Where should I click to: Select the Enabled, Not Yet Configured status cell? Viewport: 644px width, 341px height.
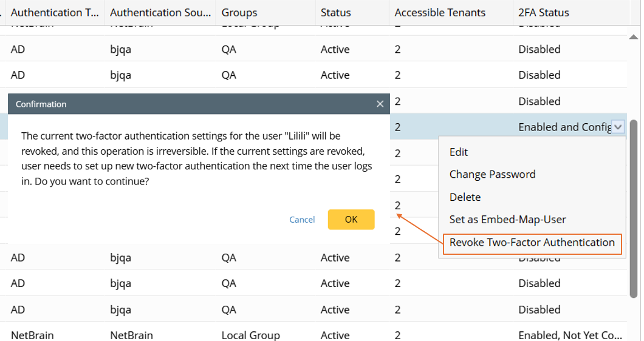tap(569, 335)
